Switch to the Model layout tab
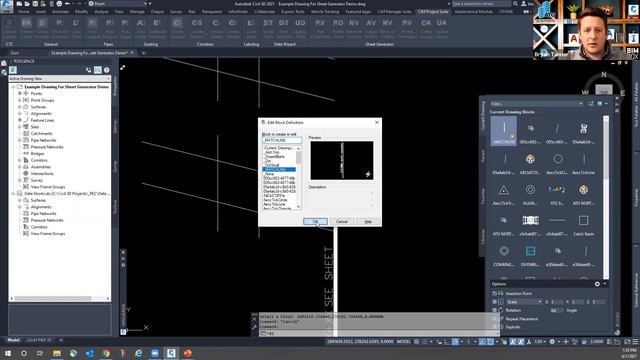Viewport: 640px width, 360px height. tap(13, 340)
